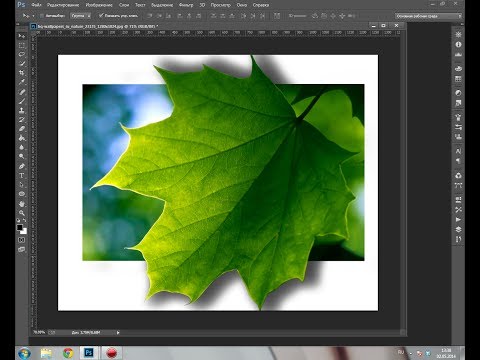Select the Hand tool

point(22,204)
